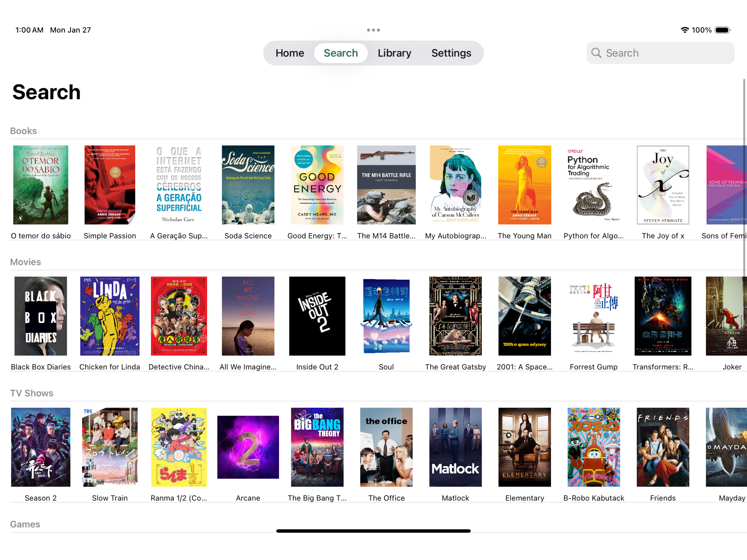Go to the Settings tab
The height and width of the screenshot is (560, 747).
pyautogui.click(x=451, y=53)
